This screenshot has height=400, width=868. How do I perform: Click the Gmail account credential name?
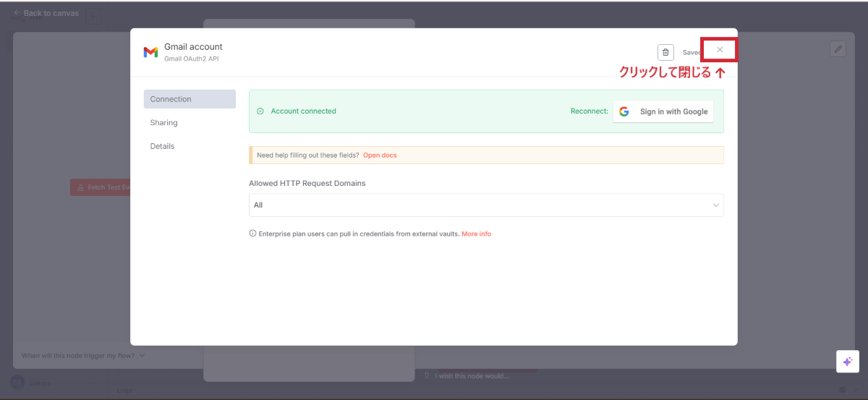(x=193, y=47)
